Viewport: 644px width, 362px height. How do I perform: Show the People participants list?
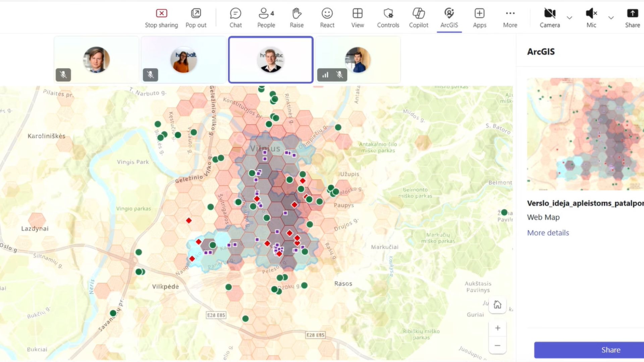point(266,18)
